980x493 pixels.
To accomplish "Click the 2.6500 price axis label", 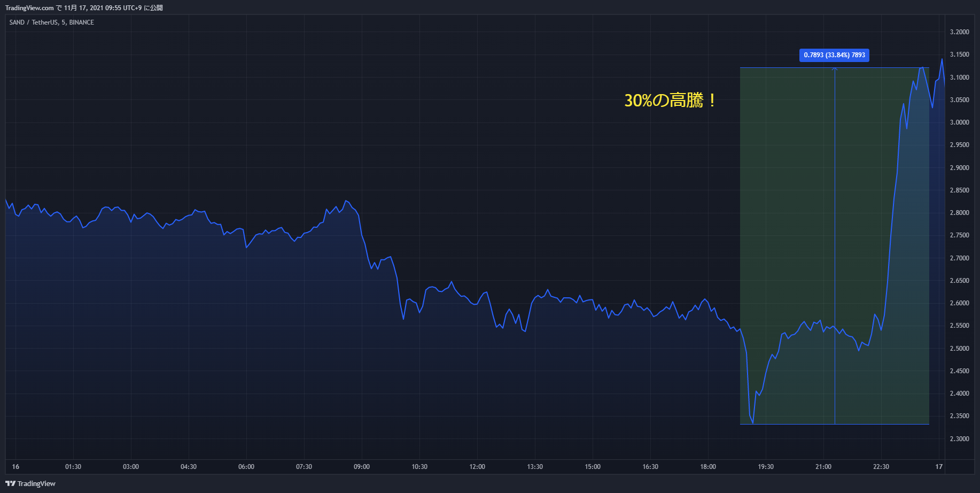I will tap(959, 281).
